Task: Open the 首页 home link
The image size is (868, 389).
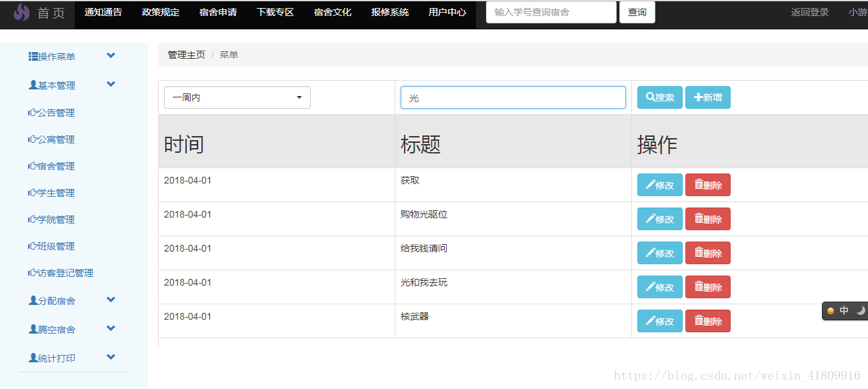Action: [51, 13]
